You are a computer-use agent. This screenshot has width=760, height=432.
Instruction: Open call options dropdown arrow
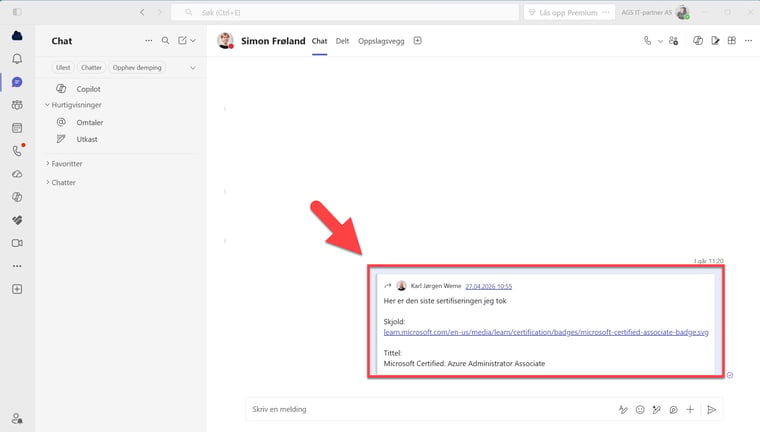pos(660,41)
